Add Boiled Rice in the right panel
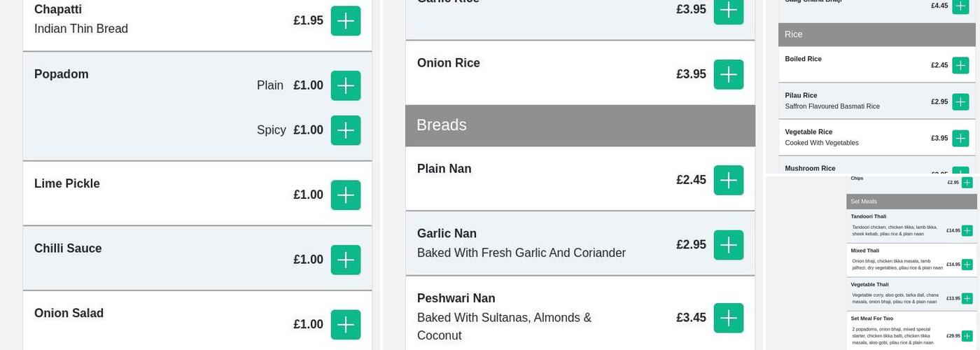Screen dimensions: 980x350 pyautogui.click(x=960, y=65)
